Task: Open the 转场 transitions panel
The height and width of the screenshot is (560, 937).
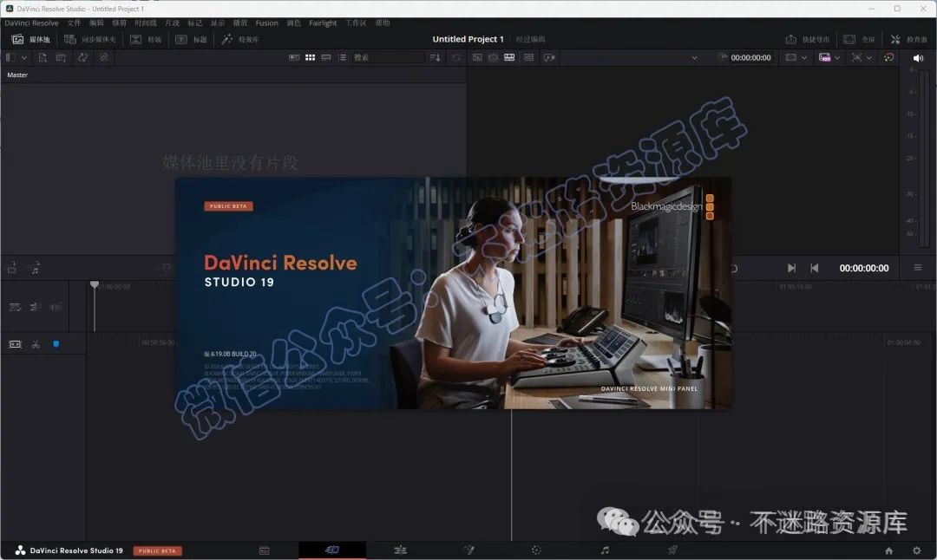Action: click(146, 39)
